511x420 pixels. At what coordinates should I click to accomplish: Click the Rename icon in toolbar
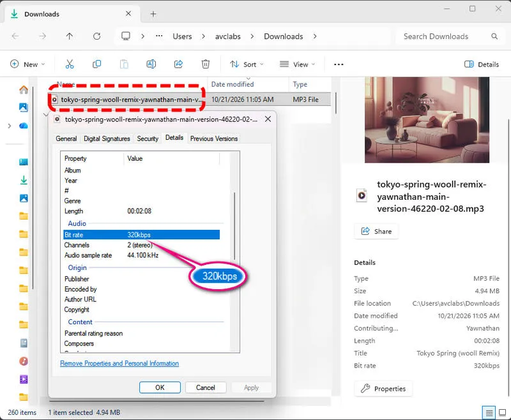[x=151, y=64]
